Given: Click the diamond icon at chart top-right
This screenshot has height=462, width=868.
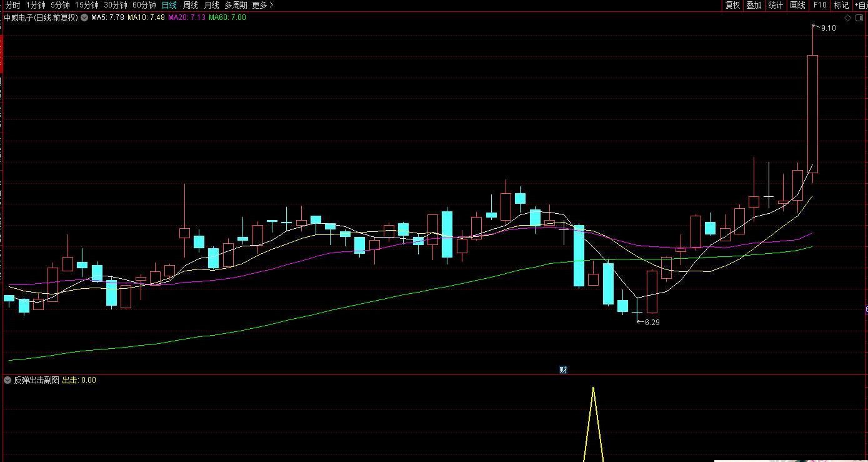Looking at the screenshot, I should point(848,18).
